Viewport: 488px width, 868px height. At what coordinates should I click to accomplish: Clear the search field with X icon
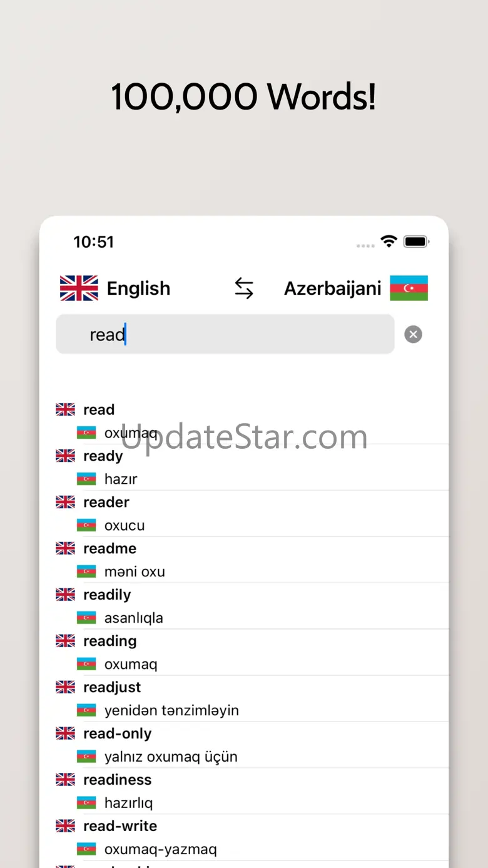pos(413,334)
